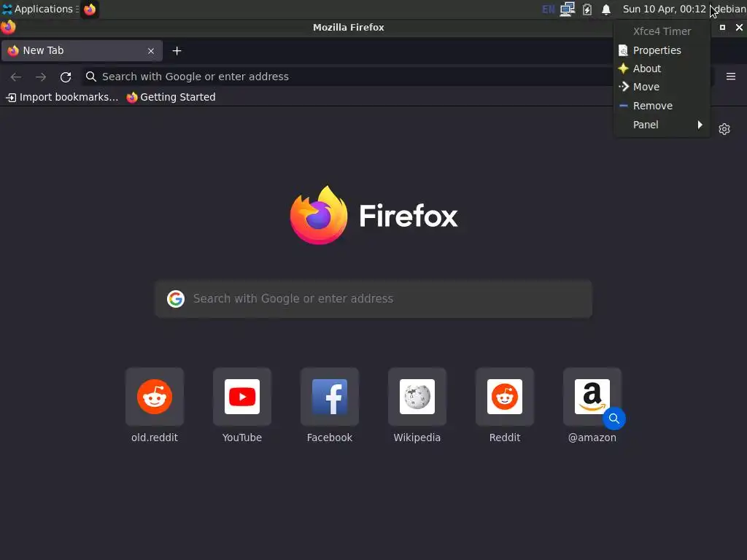Select Move in the context menu
The image size is (747, 560).
tap(662, 87)
